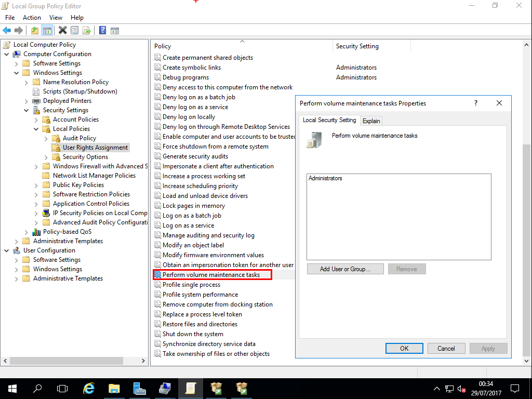Open Internet Explorer from the taskbar
This screenshot has height=399, width=532.
click(x=89, y=388)
